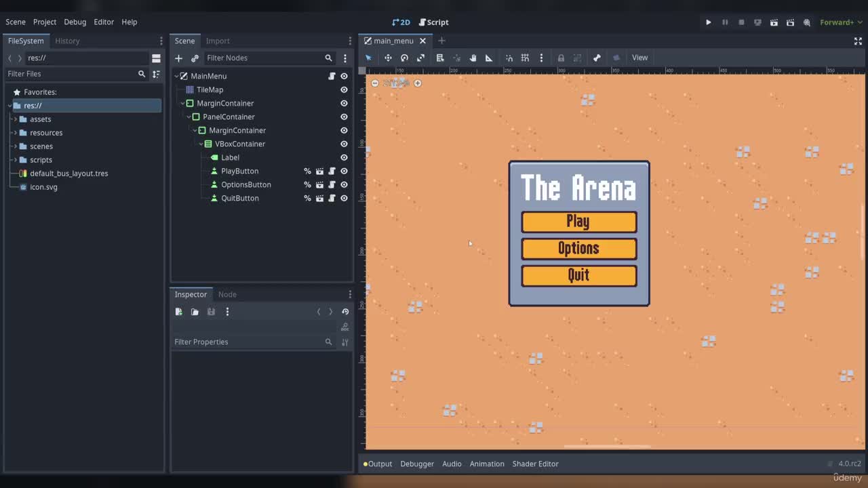
Task: Click the stop running project button
Action: click(741, 22)
